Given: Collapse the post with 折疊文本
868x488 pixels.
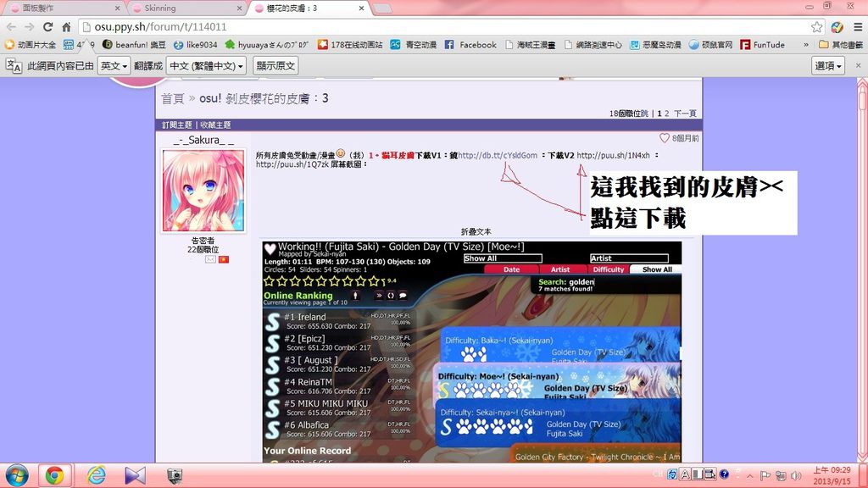Looking at the screenshot, I should pos(476,231).
